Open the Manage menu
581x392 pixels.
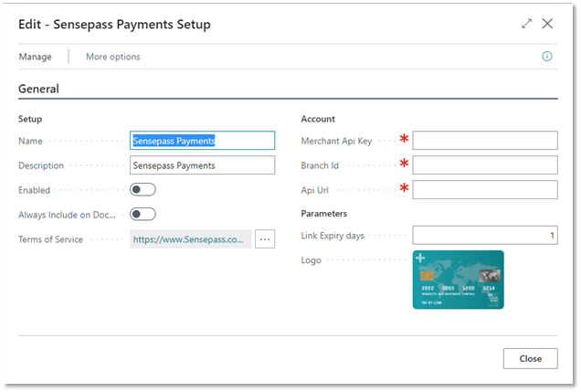(36, 57)
